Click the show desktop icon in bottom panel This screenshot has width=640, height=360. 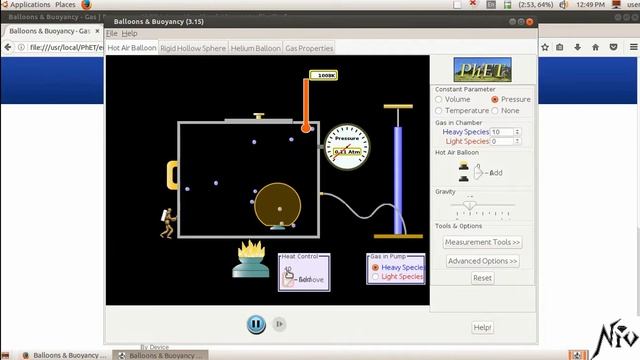pyautogui.click(x=5, y=356)
